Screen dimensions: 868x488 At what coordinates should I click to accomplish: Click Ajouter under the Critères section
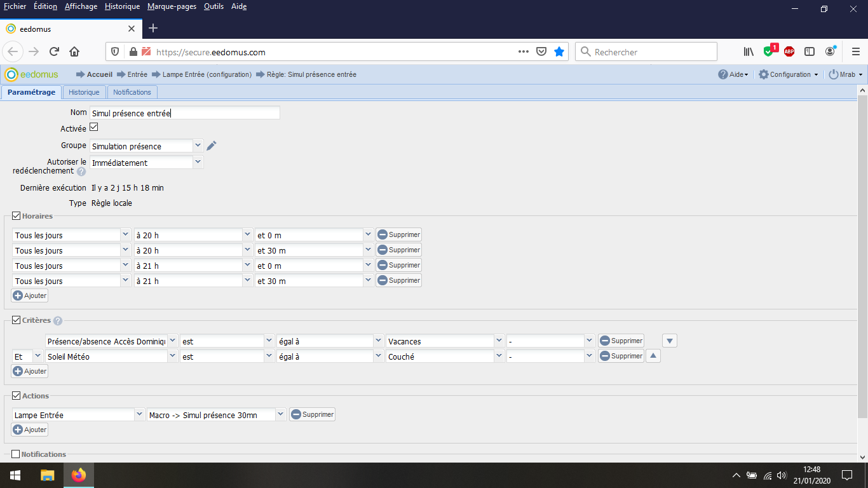click(x=30, y=371)
